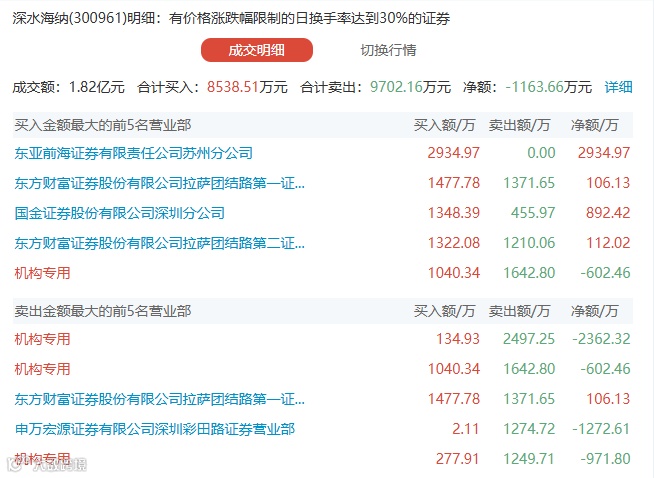Open 东方财富证券拉萨团结路第一证 link in sell list

[x=159, y=399]
